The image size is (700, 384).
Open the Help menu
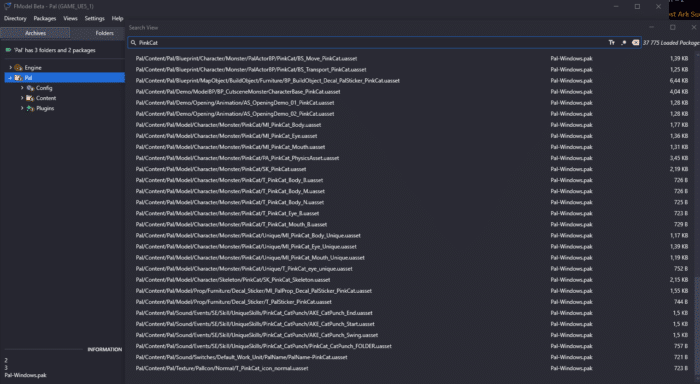(x=117, y=18)
